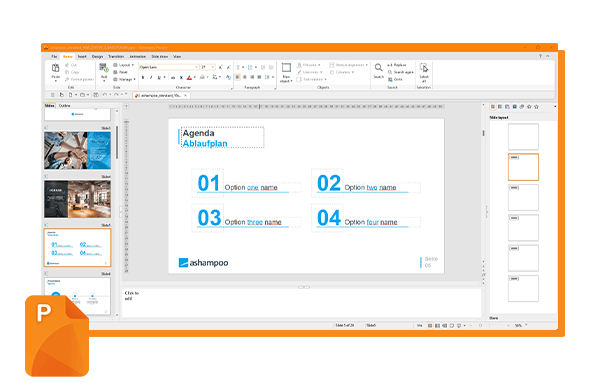
Task: Toggle underline formatting
Action: pos(159,77)
